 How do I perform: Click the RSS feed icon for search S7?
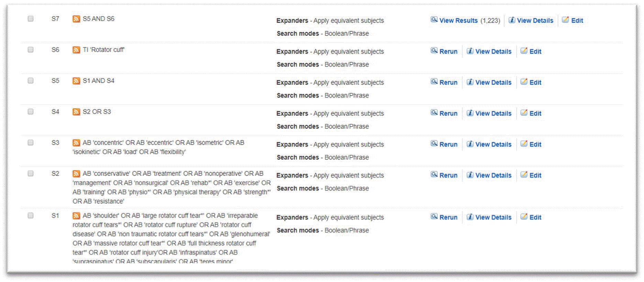[x=76, y=19]
